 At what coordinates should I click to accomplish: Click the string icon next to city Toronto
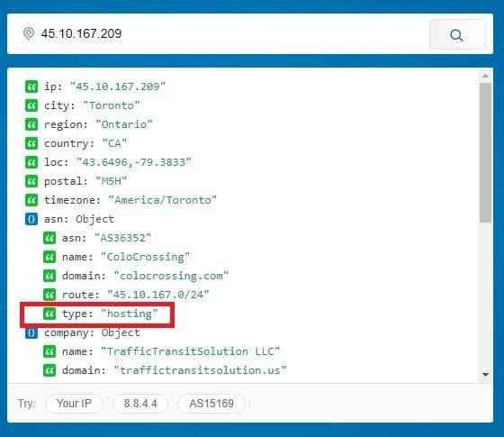[31, 105]
